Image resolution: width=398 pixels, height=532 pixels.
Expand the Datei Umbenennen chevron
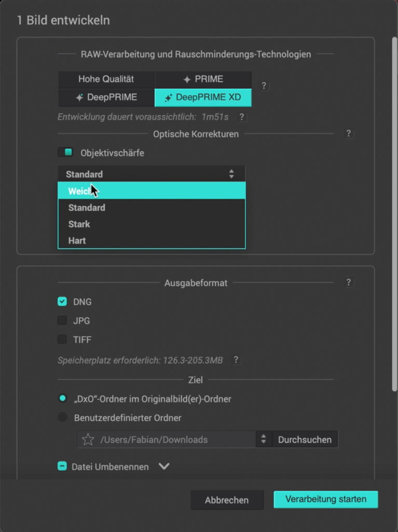coord(164,467)
